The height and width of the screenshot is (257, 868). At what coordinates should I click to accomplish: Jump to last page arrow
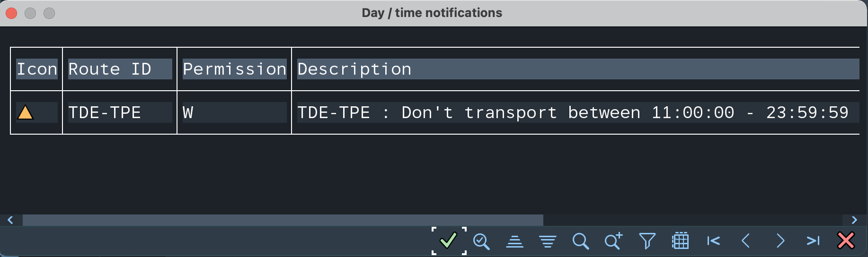(x=813, y=241)
